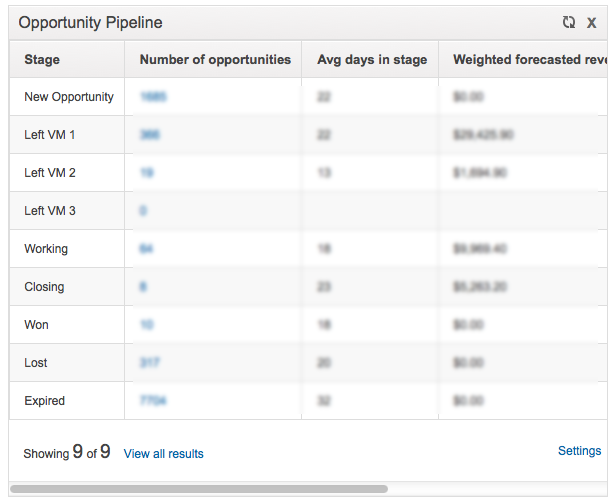Refresh the Opportunity Pipeline widget
This screenshot has height=503, width=614.
point(569,22)
